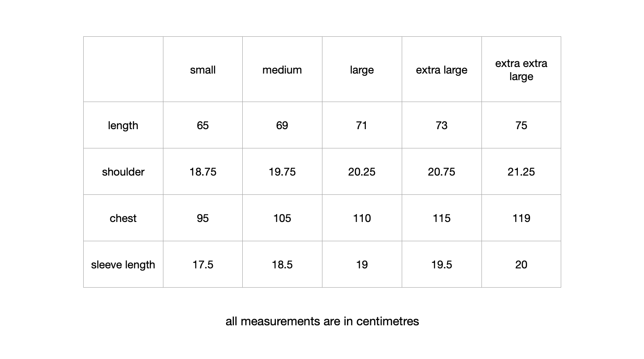This screenshot has width=644, height=359.
Task: Click the "chest" row label
Action: (123, 218)
